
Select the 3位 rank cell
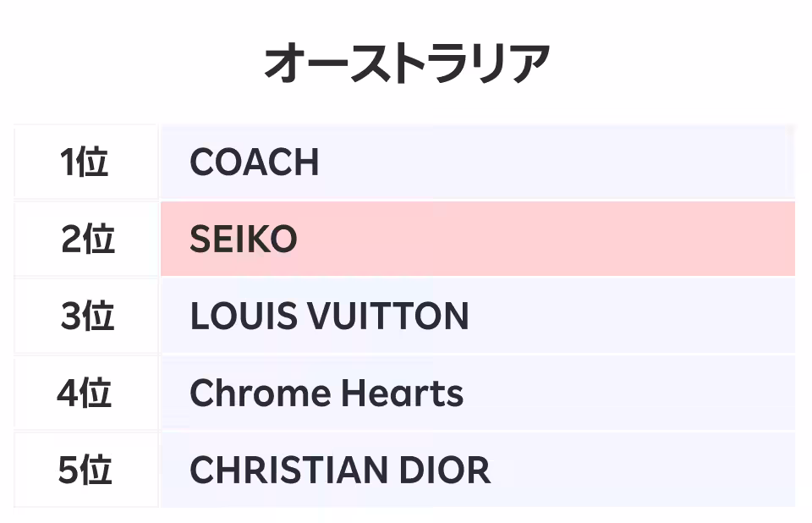click(x=85, y=317)
